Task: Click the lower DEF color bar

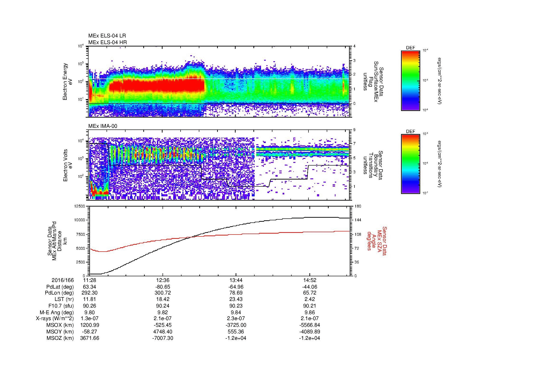Action: pos(410,164)
